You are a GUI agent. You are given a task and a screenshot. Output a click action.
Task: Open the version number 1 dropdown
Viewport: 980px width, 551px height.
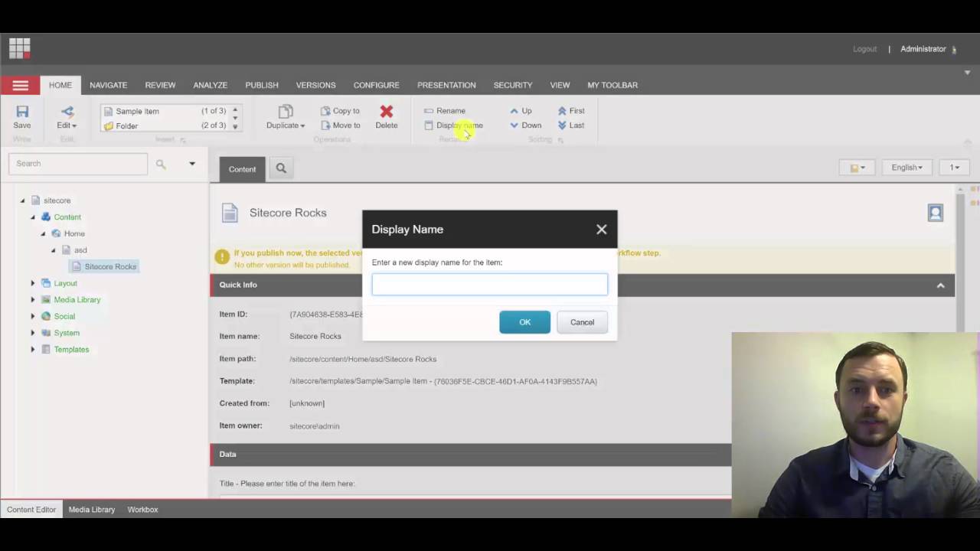pyautogui.click(x=955, y=168)
